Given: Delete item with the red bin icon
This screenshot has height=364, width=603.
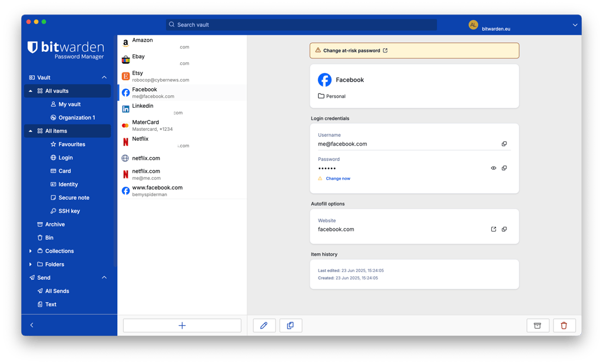Looking at the screenshot, I should 564,326.
